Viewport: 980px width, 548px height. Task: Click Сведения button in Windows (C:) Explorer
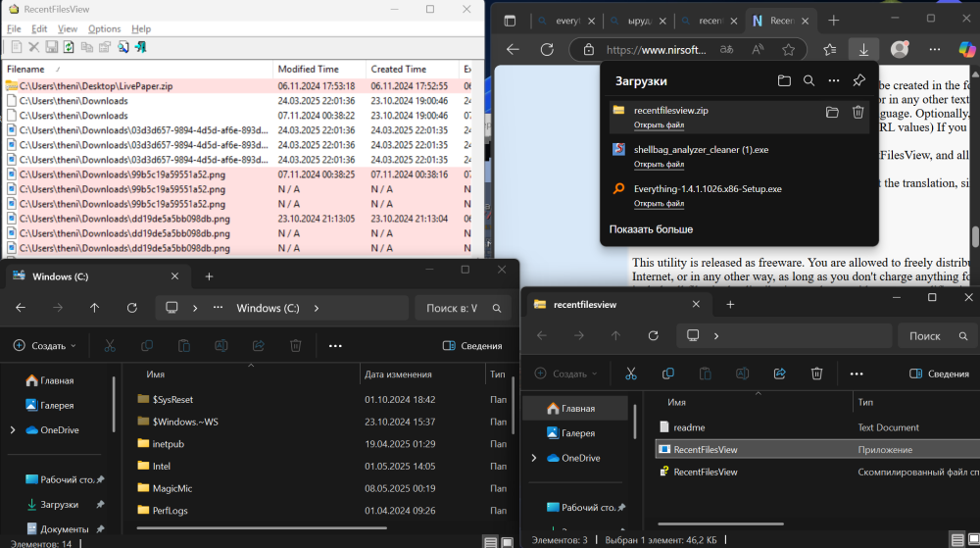(472, 345)
